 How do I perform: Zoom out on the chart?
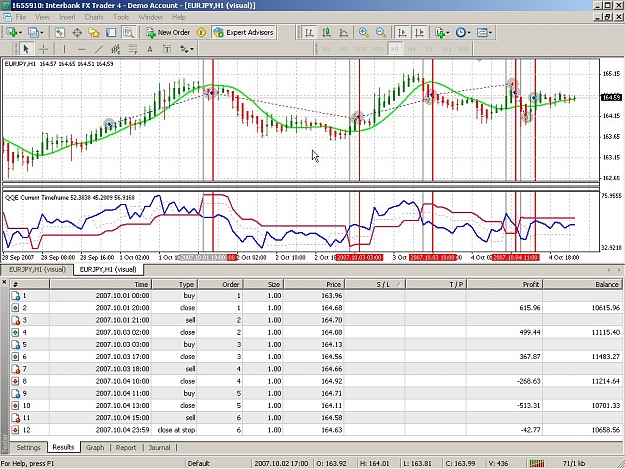click(x=381, y=33)
